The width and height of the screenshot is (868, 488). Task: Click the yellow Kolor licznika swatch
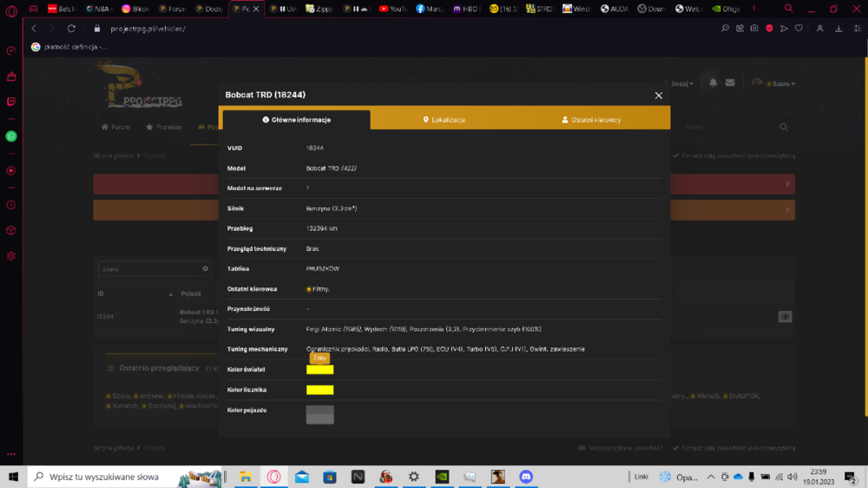coord(320,390)
